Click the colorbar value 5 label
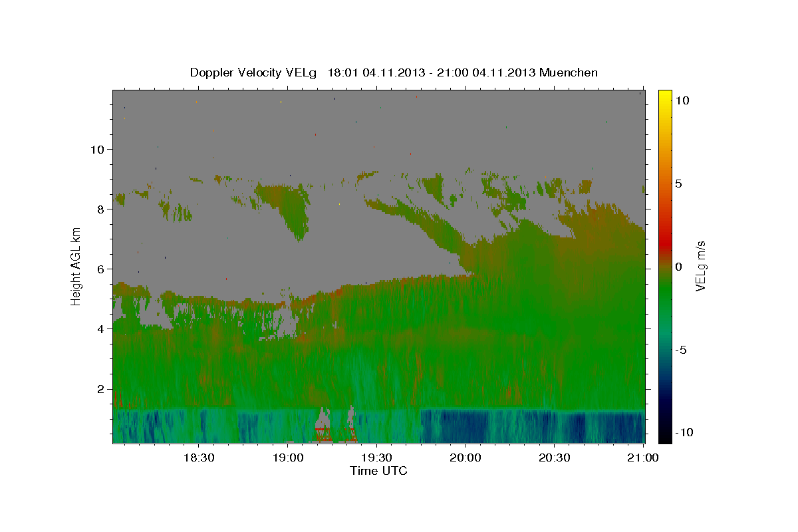This screenshot has width=798, height=532. click(x=678, y=183)
